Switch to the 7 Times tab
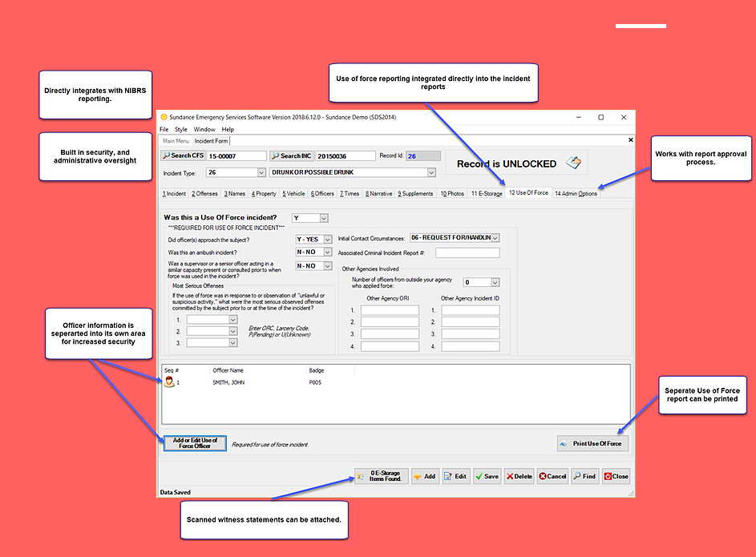Viewport: 756px width, 557px height. coord(350,194)
